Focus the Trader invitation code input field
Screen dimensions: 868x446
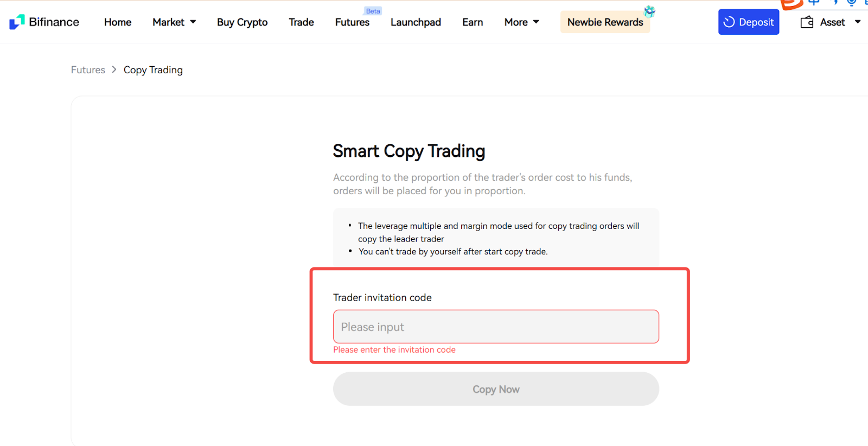496,327
